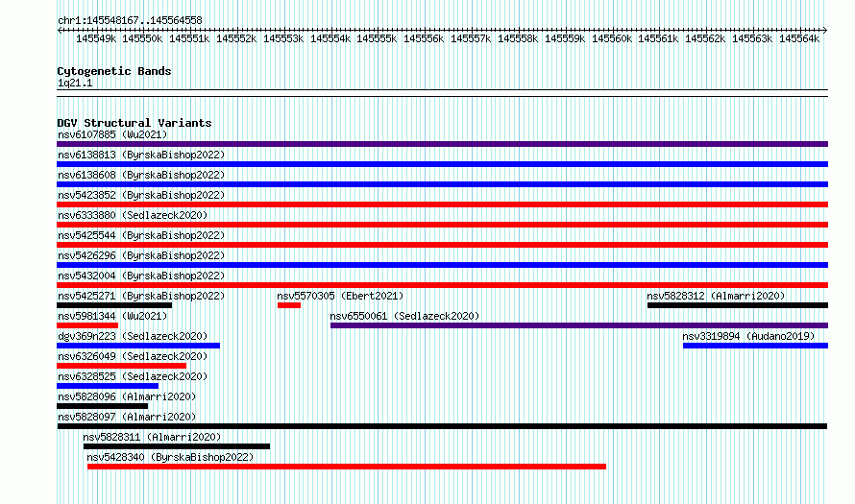Open nsv3319894 (Audano2019) label
The height and width of the screenshot is (504, 855).
[x=748, y=336]
